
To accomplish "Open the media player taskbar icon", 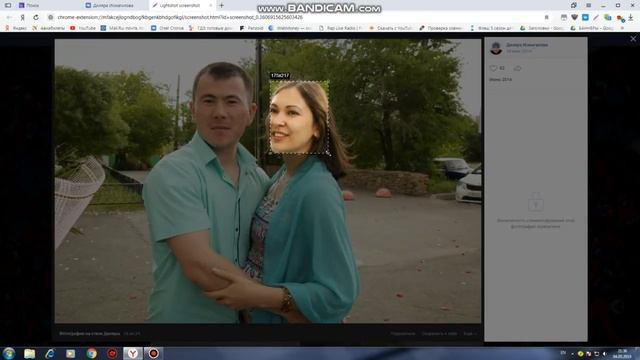I will click(71, 353).
